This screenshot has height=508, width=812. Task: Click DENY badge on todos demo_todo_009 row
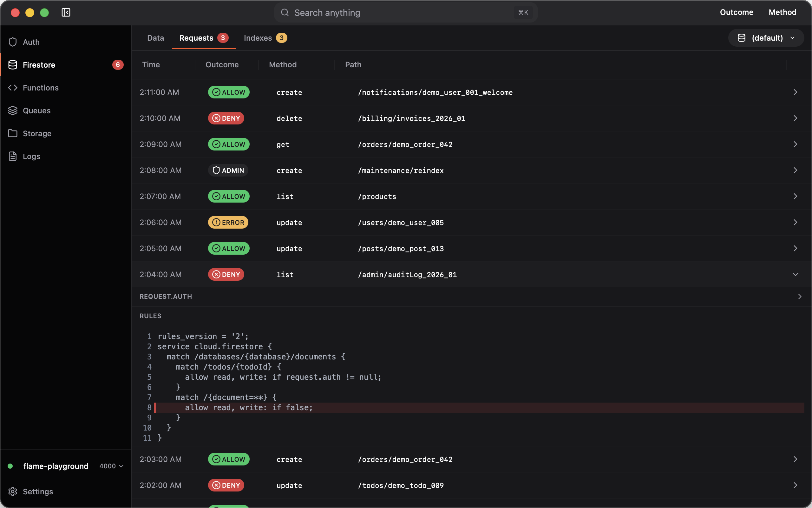click(x=226, y=485)
